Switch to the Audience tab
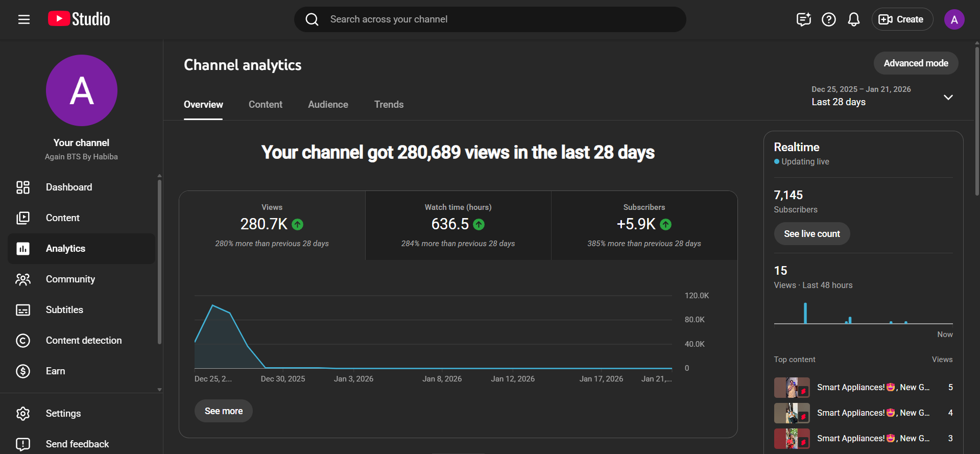Viewport: 980px width, 454px height. (328, 105)
